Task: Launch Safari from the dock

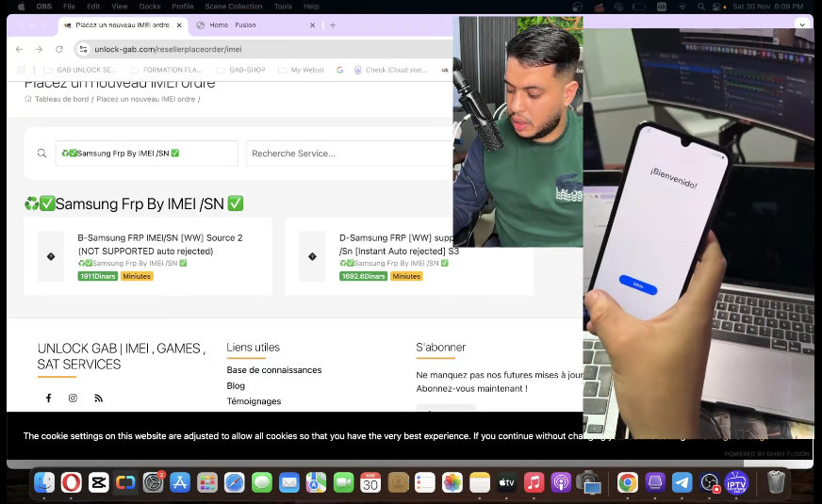Action: (x=235, y=482)
